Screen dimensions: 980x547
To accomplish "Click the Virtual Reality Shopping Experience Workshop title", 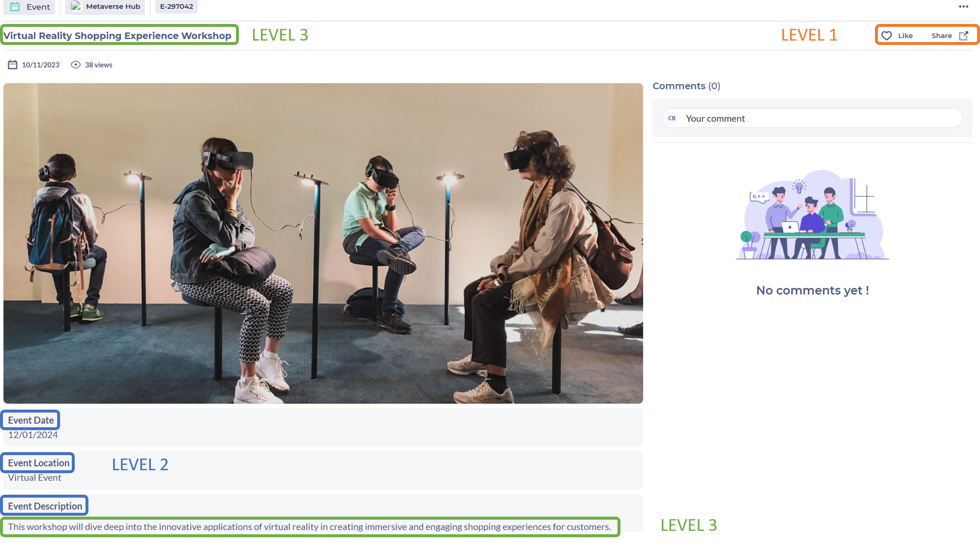I will pyautogui.click(x=117, y=36).
